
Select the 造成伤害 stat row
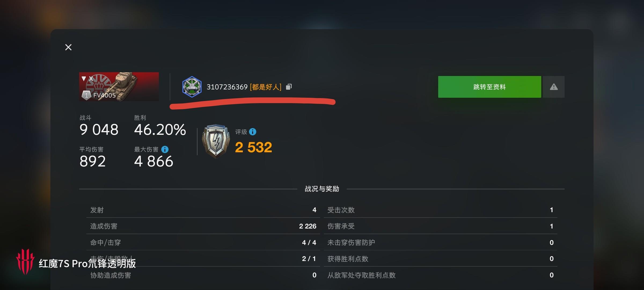pos(203,226)
